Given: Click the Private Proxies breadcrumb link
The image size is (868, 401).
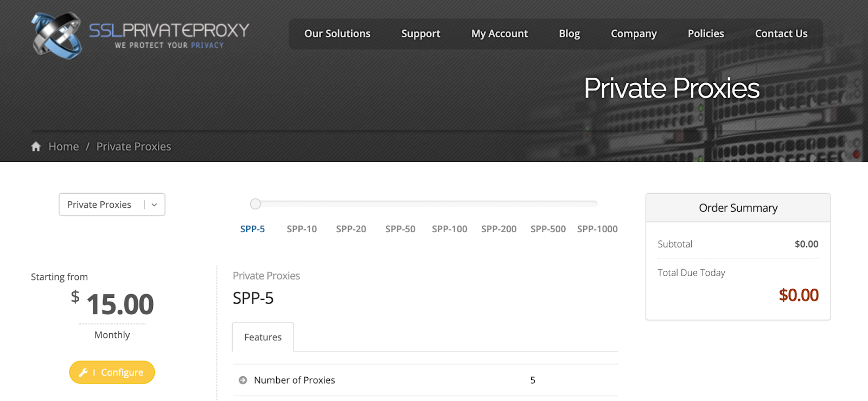Looking at the screenshot, I should tap(133, 147).
